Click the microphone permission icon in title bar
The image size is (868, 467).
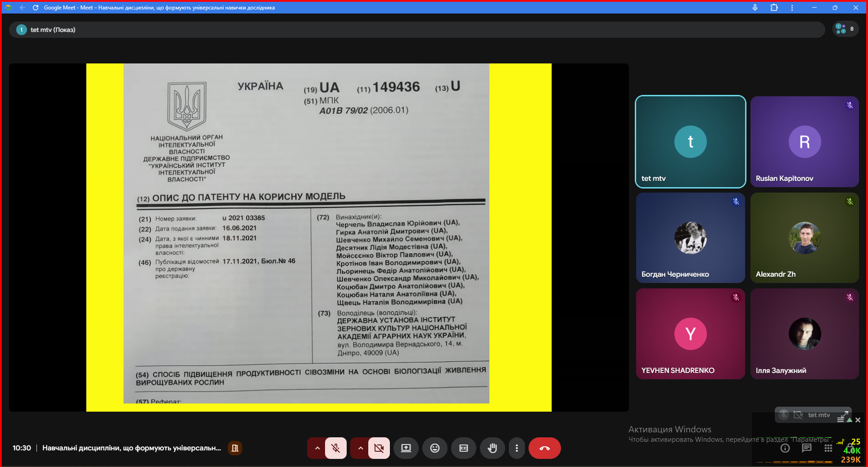point(755,8)
